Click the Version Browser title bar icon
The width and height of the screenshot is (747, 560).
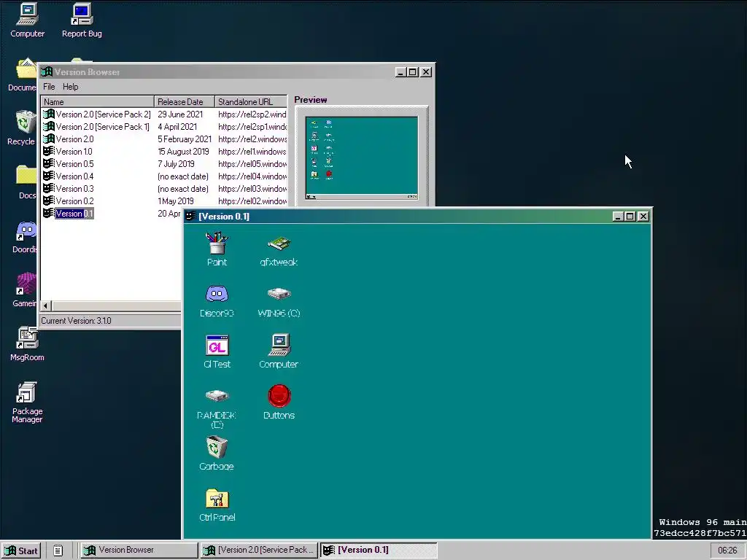[x=46, y=72]
